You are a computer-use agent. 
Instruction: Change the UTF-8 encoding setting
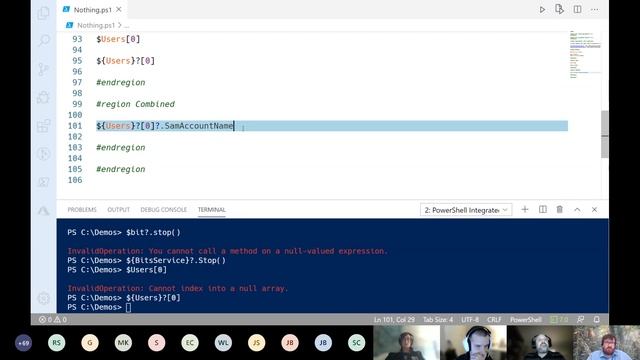[470, 320]
